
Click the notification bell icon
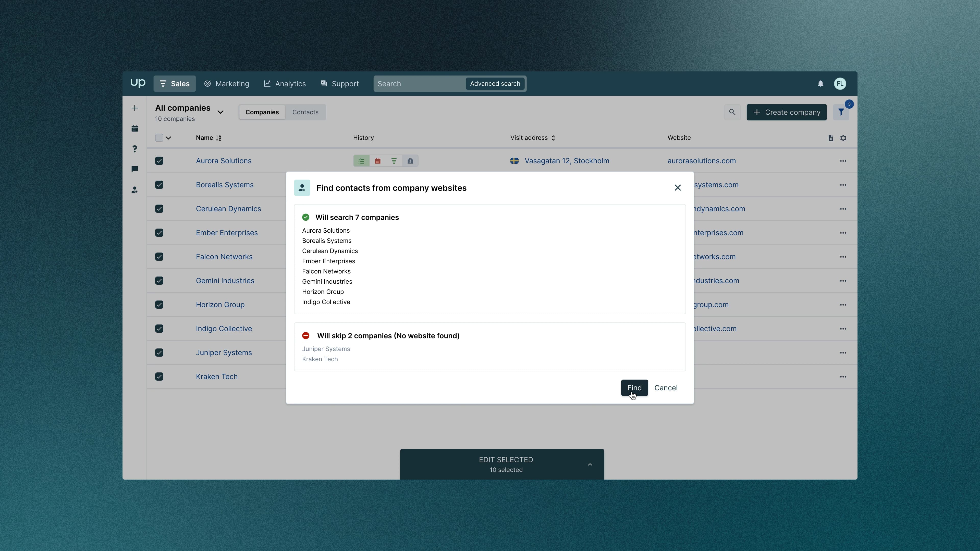tap(820, 84)
